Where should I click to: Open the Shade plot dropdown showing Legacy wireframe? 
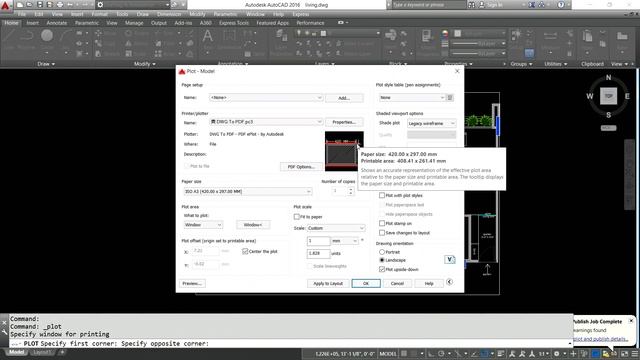pos(431,123)
